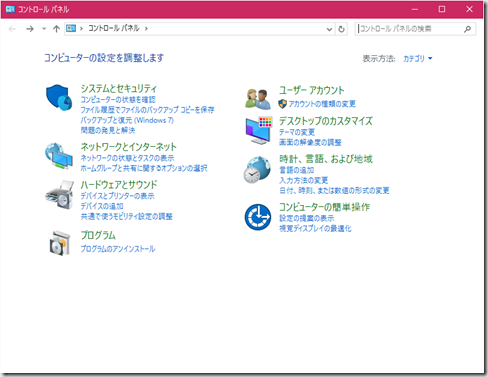The width and height of the screenshot is (488, 377).
Task: Expand the address bar history dropdown
Action: click(329, 29)
